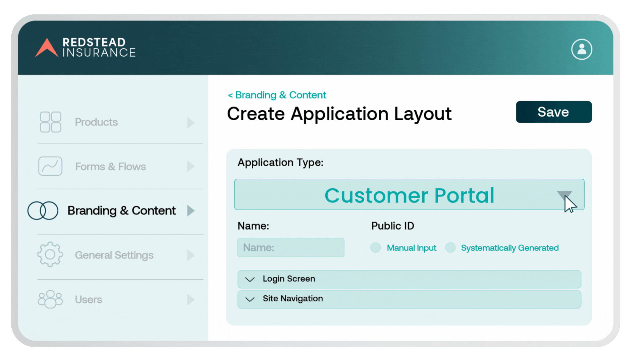Viewport: 644px width, 362px height.
Task: Expand the Site Navigation section
Action: pos(250,299)
